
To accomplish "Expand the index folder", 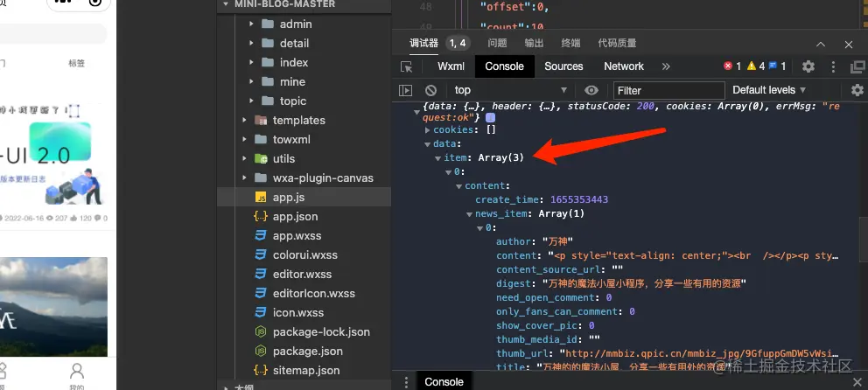I will (251, 62).
